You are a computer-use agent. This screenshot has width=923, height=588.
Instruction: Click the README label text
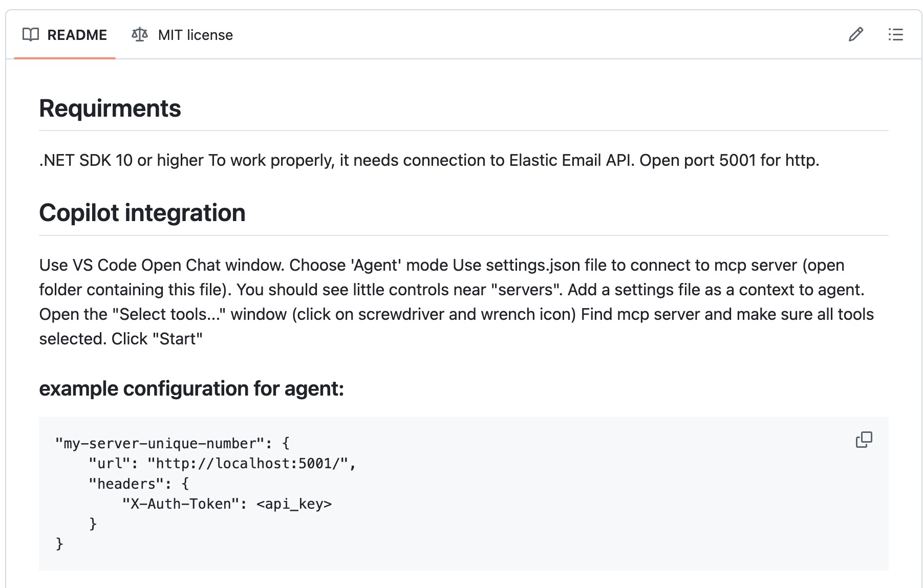77,35
